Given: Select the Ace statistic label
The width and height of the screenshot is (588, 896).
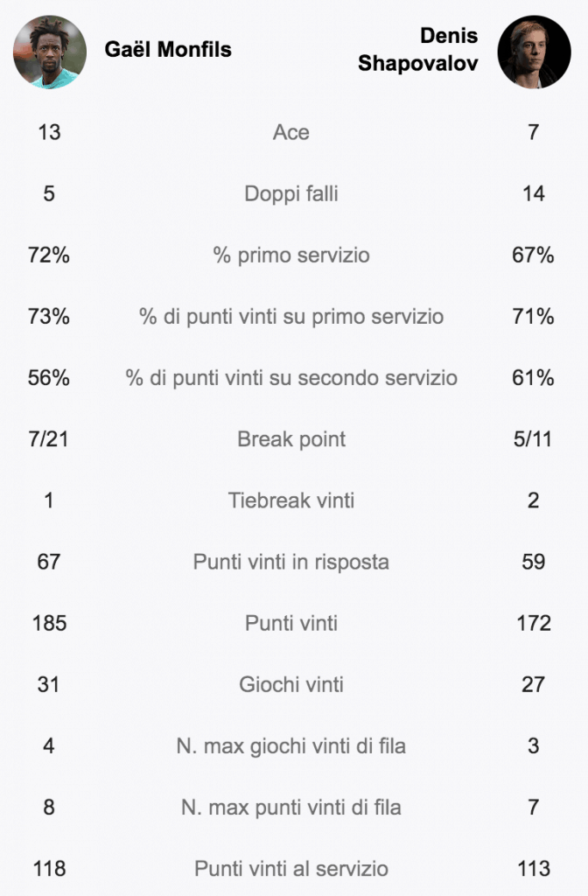Looking at the screenshot, I should (291, 133).
